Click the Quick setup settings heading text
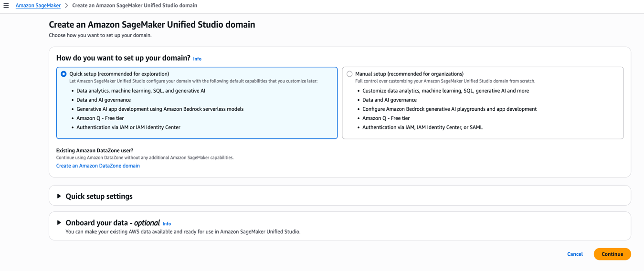644x271 pixels. pos(99,196)
